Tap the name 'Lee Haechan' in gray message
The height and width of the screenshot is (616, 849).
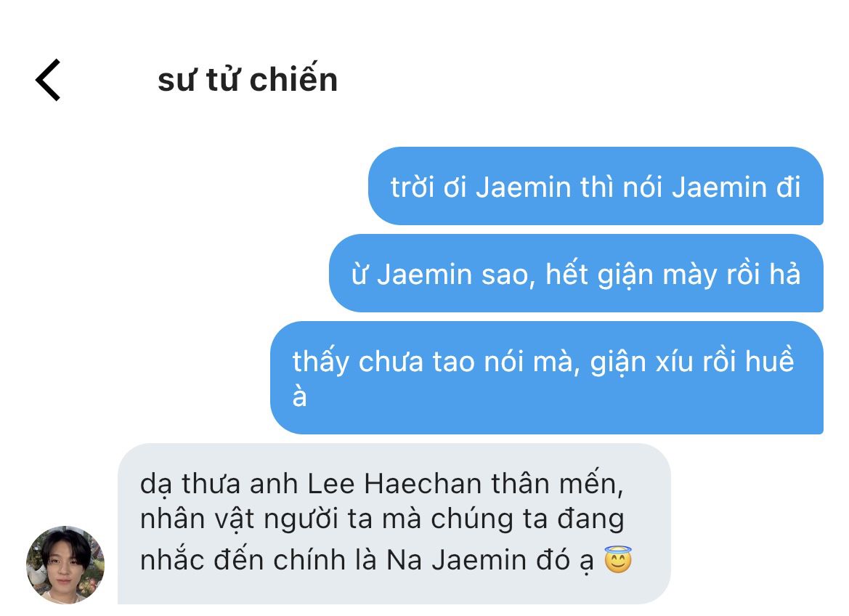(394, 484)
